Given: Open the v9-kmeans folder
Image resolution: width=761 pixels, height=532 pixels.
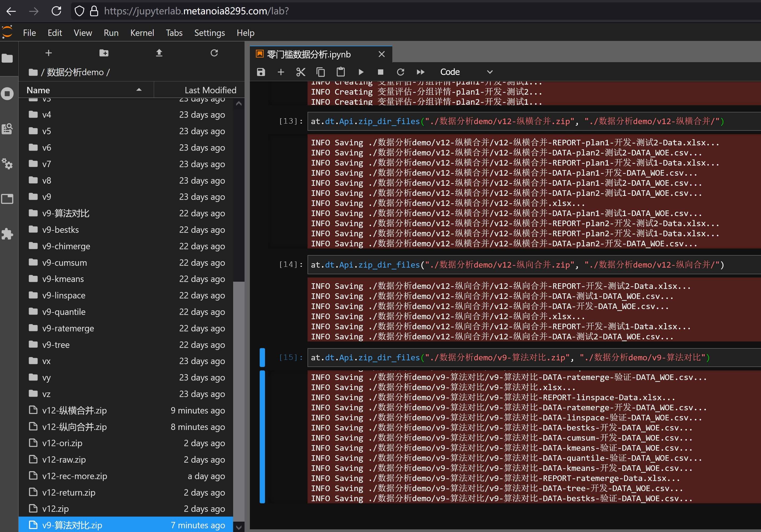Looking at the screenshot, I should pos(63,279).
